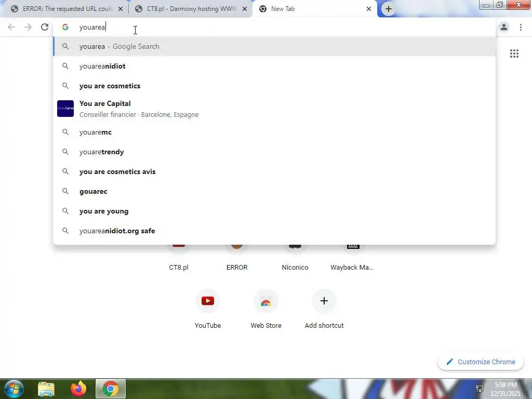Open the Google apps grid icon
532x399 pixels.
coord(514,54)
